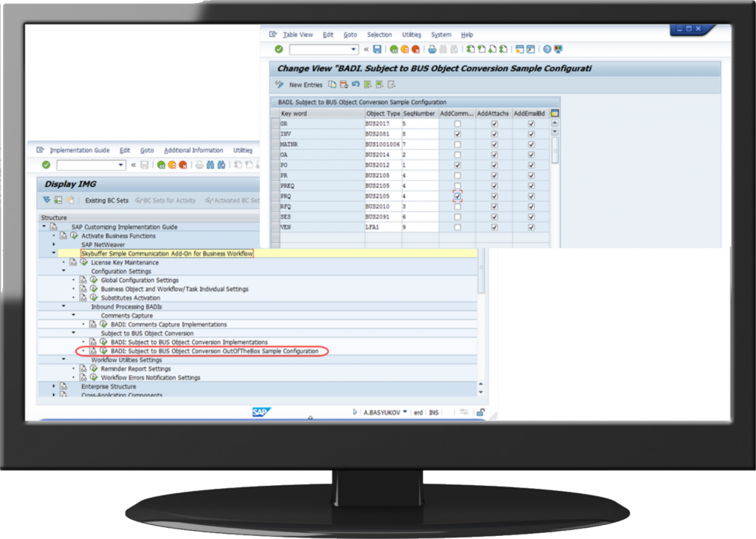Open Global Configuration Settings activity
Viewport: 756px width, 539px height.
(x=140, y=280)
